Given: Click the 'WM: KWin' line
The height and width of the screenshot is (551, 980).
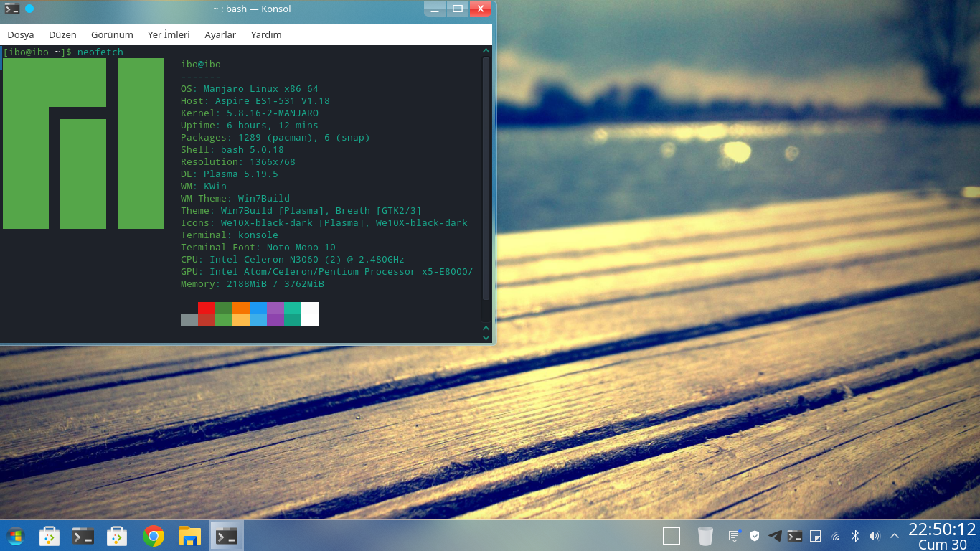Looking at the screenshot, I should 204,187.
